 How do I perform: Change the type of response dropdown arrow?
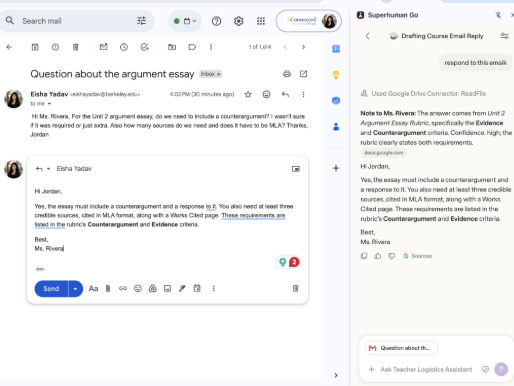pyautogui.click(x=49, y=169)
